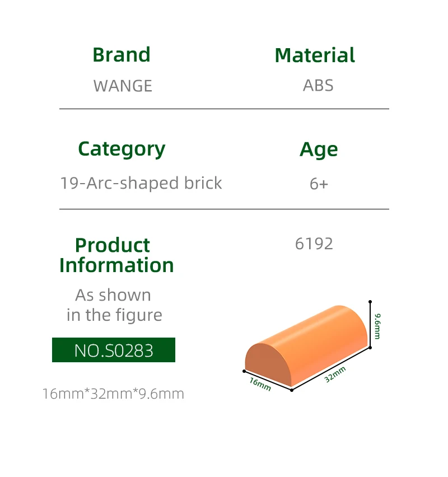Select the ABS material value
The width and height of the screenshot is (448, 477).
[318, 86]
